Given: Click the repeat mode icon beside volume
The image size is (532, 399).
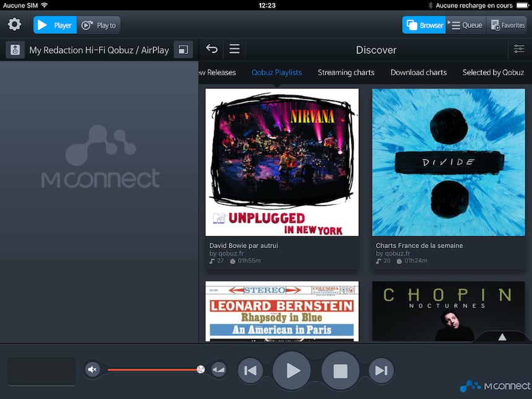Looking at the screenshot, I should 218,369.
